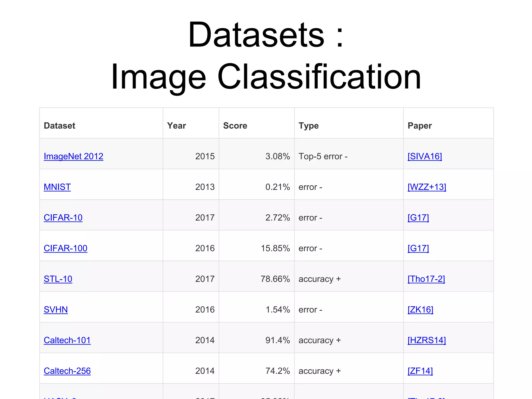Open the MNIST dataset link
The image size is (532, 399).
(57, 187)
